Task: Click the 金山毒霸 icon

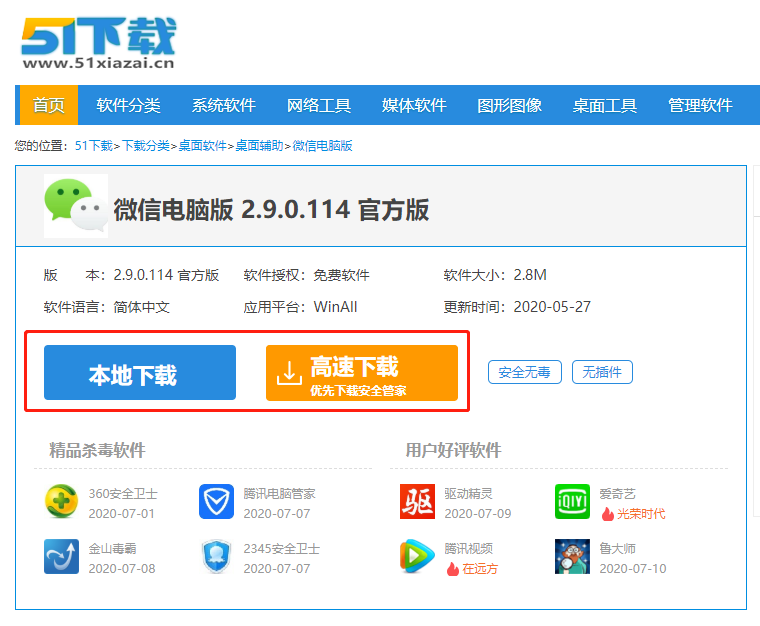Action: (x=62, y=556)
